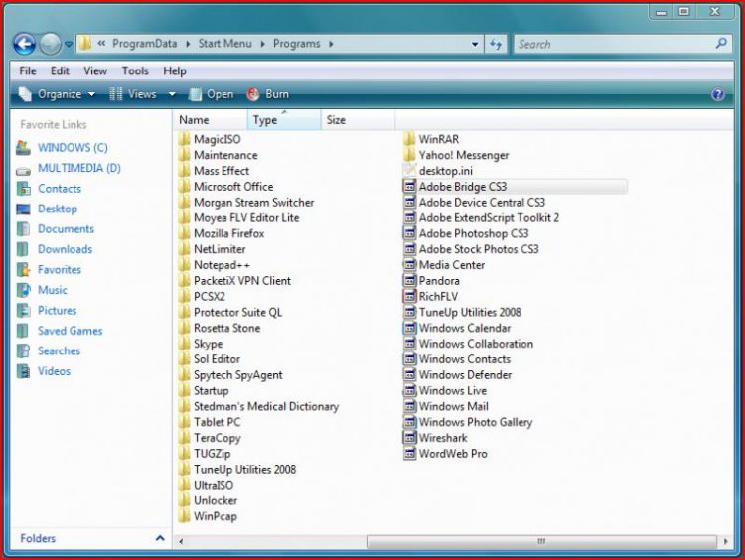
Task: Select the WordWeb Pro shortcut
Action: point(445,454)
